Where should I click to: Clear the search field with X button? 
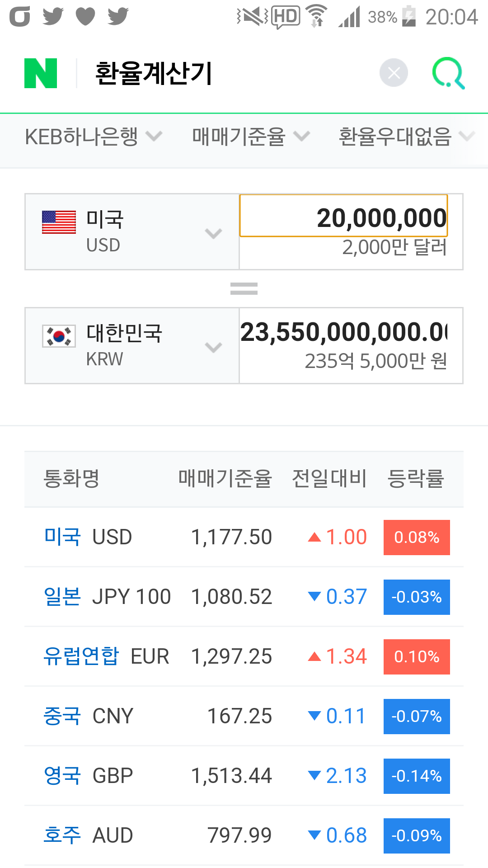point(394,73)
